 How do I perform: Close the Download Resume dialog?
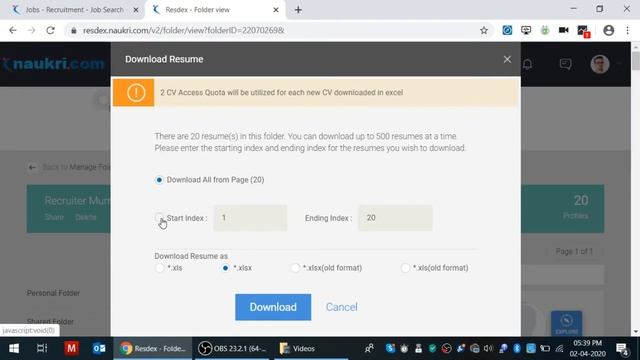[x=507, y=60]
